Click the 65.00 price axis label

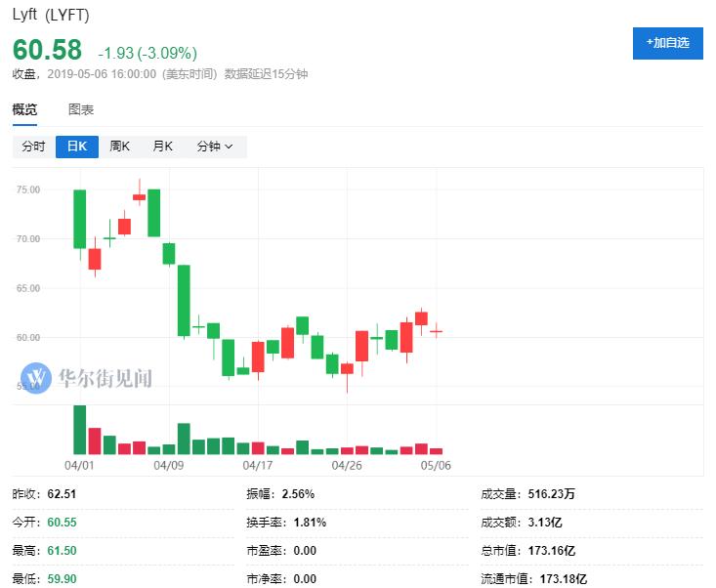[28, 288]
